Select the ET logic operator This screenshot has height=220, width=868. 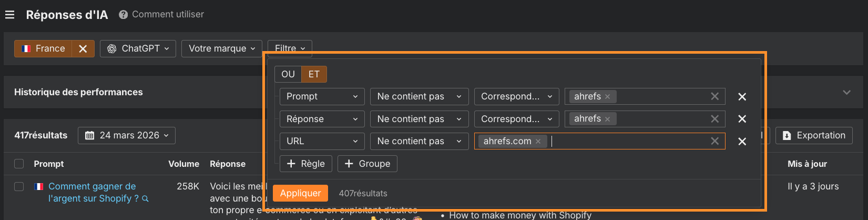point(314,74)
